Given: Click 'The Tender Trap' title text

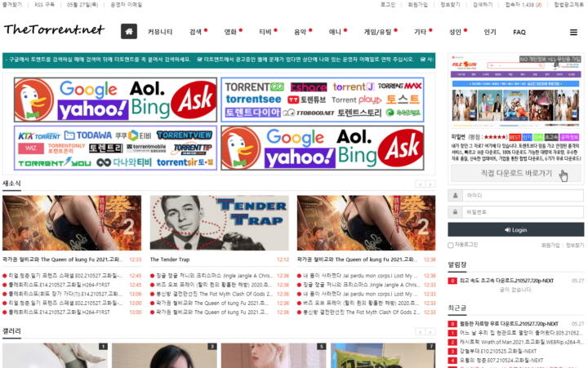Looking at the screenshot, I should 170,259.
